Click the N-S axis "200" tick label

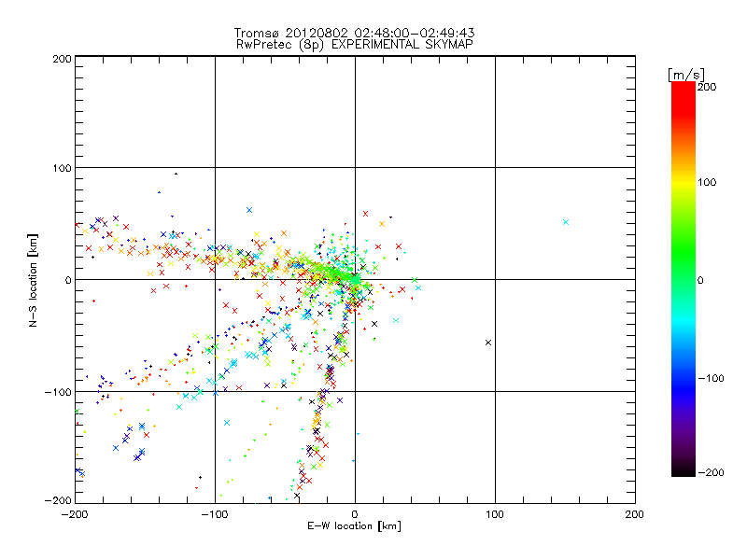[62, 59]
